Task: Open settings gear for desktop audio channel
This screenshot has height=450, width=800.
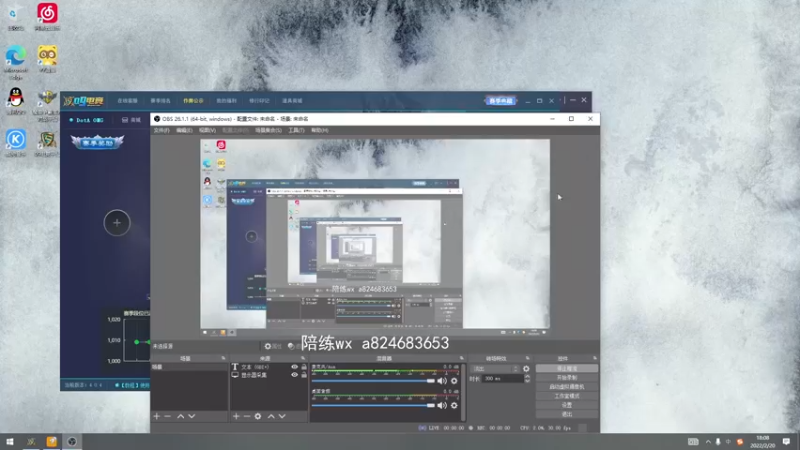Action: (x=454, y=406)
